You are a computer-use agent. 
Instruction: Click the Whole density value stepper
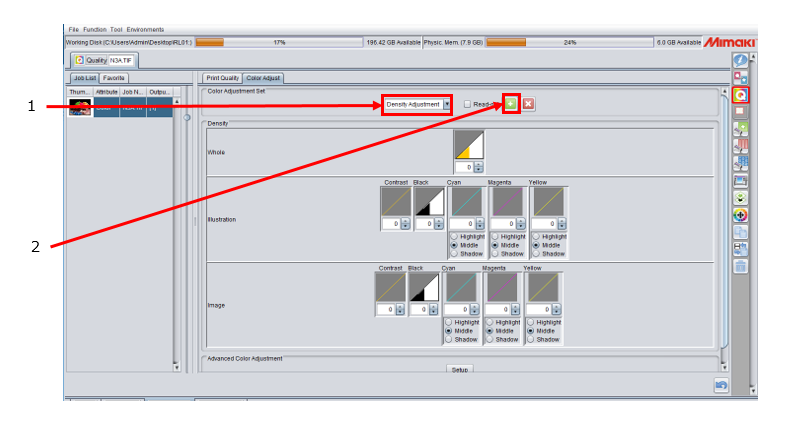(478, 167)
